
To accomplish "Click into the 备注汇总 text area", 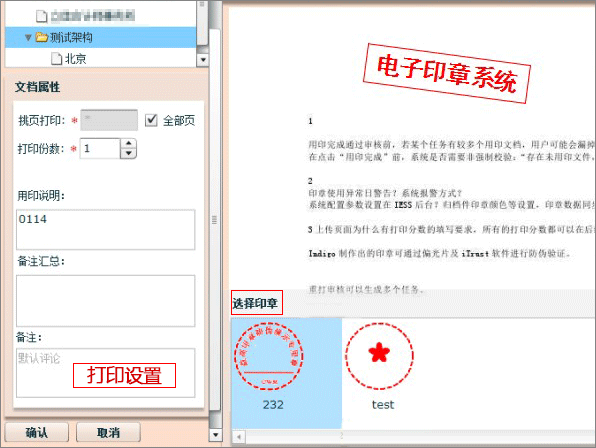I will (106, 301).
